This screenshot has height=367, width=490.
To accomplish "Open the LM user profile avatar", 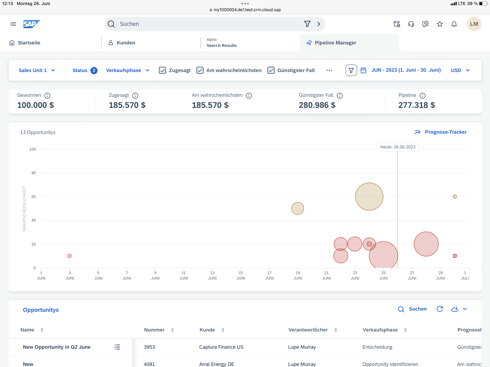I will pyautogui.click(x=474, y=24).
